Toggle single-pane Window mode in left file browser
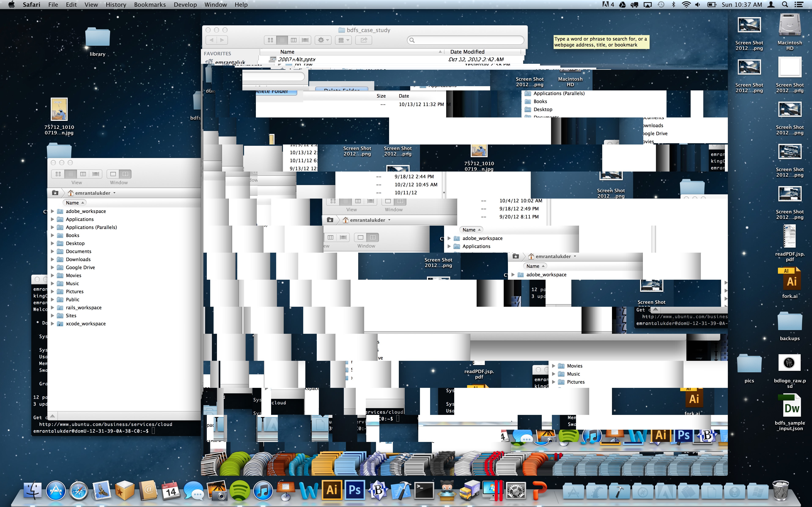 (113, 174)
